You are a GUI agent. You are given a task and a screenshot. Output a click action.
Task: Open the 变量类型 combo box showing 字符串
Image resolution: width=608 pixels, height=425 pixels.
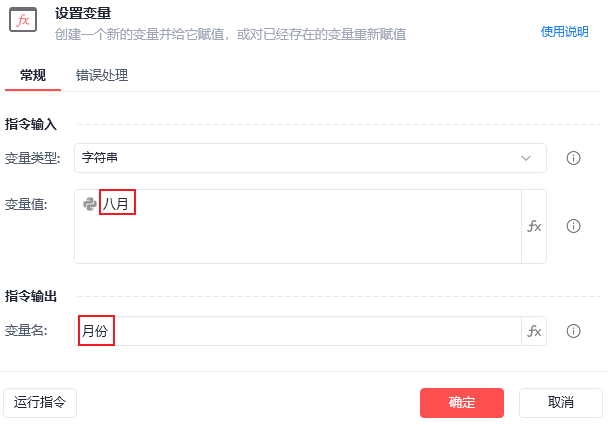click(x=300, y=158)
